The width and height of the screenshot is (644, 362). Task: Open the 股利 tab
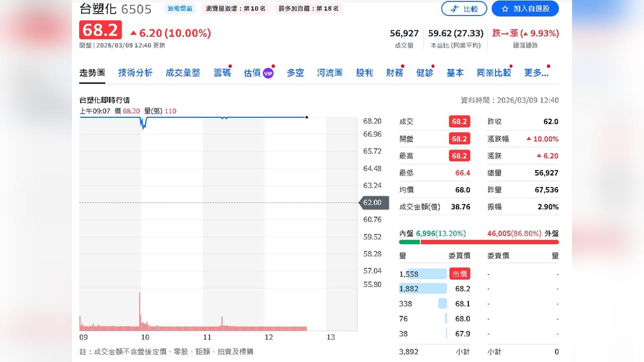364,72
